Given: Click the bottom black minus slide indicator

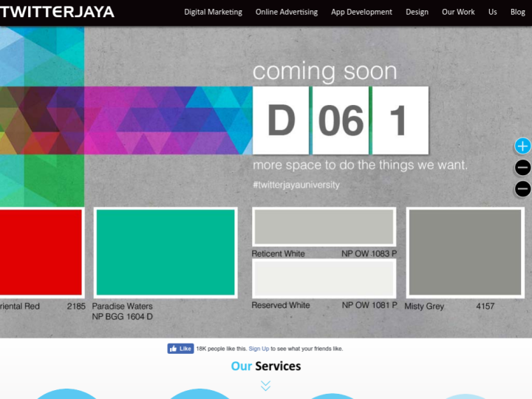Looking at the screenshot, I should (522, 189).
